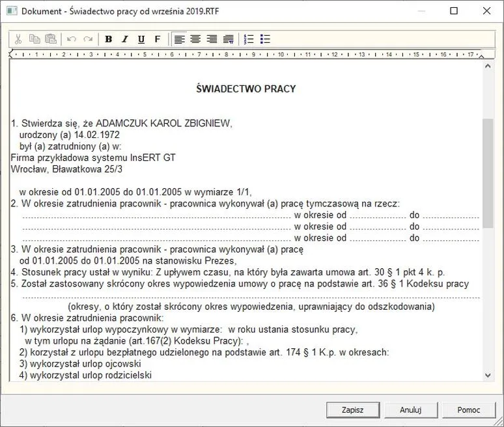
Task: Open help with Pomoc button
Action: [x=469, y=410]
